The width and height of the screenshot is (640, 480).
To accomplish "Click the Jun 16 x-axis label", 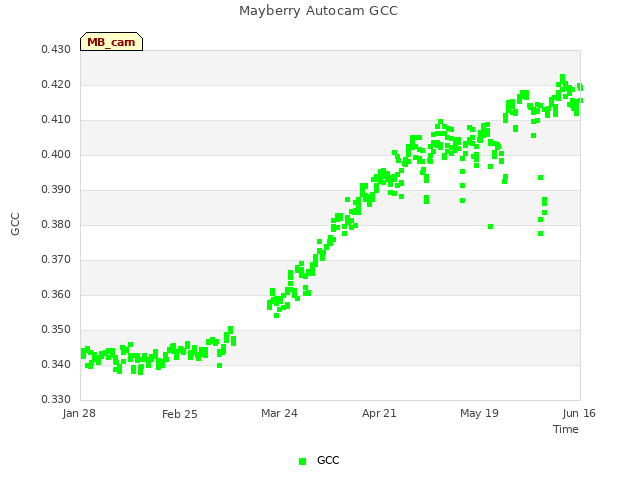I will pos(579,413).
